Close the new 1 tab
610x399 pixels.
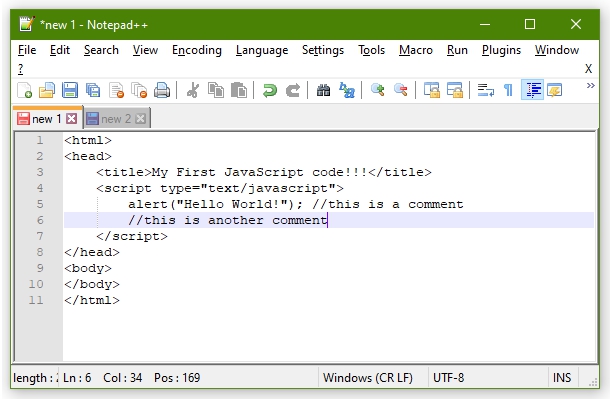pyautogui.click(x=72, y=119)
